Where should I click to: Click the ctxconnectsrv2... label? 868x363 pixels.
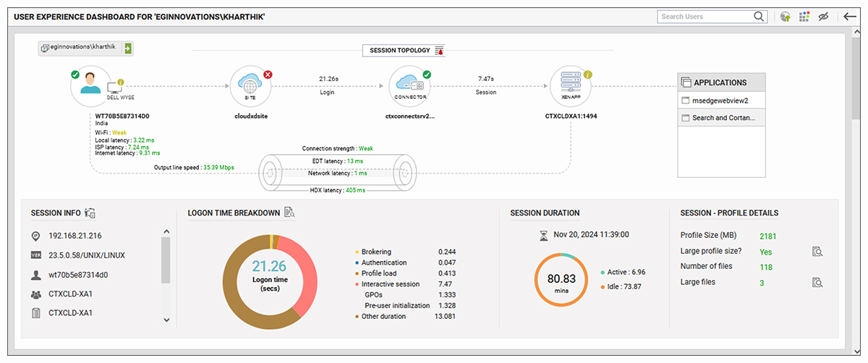(409, 116)
